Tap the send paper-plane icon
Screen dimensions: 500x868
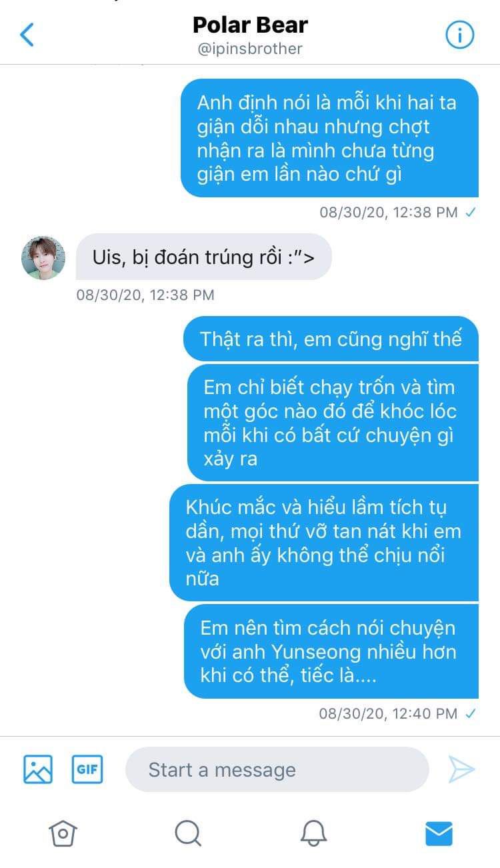461,769
